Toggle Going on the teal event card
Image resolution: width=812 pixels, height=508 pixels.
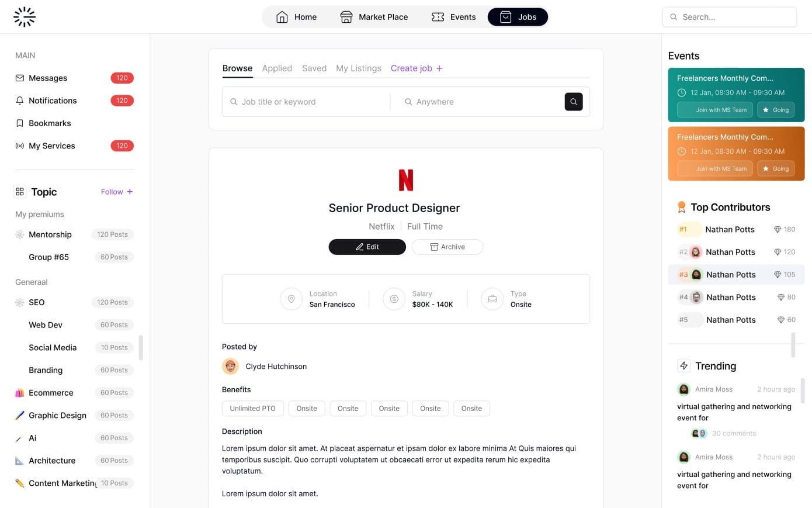776,110
